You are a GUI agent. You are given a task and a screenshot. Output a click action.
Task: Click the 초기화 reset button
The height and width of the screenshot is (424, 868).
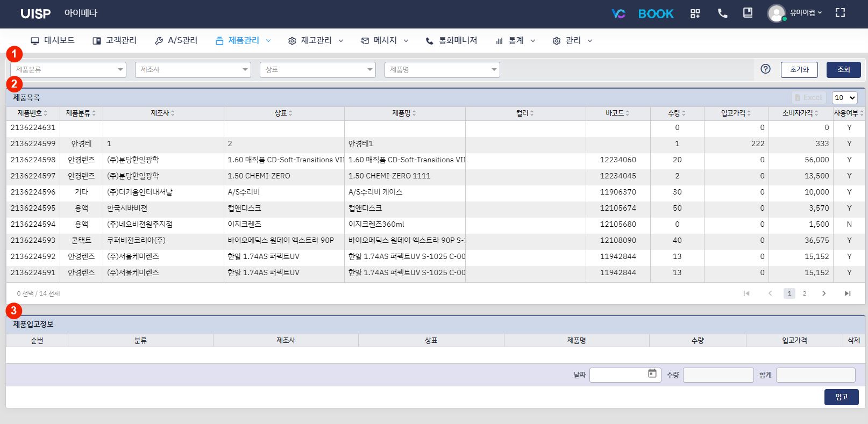799,70
